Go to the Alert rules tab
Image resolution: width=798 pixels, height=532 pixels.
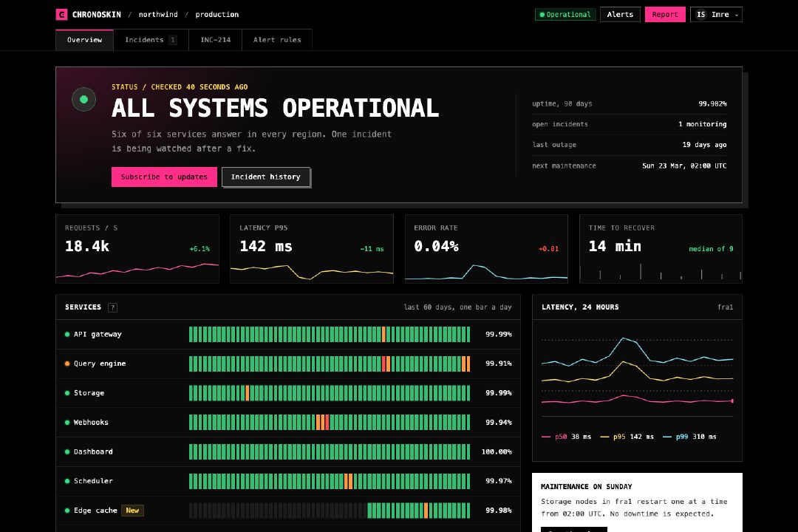277,40
